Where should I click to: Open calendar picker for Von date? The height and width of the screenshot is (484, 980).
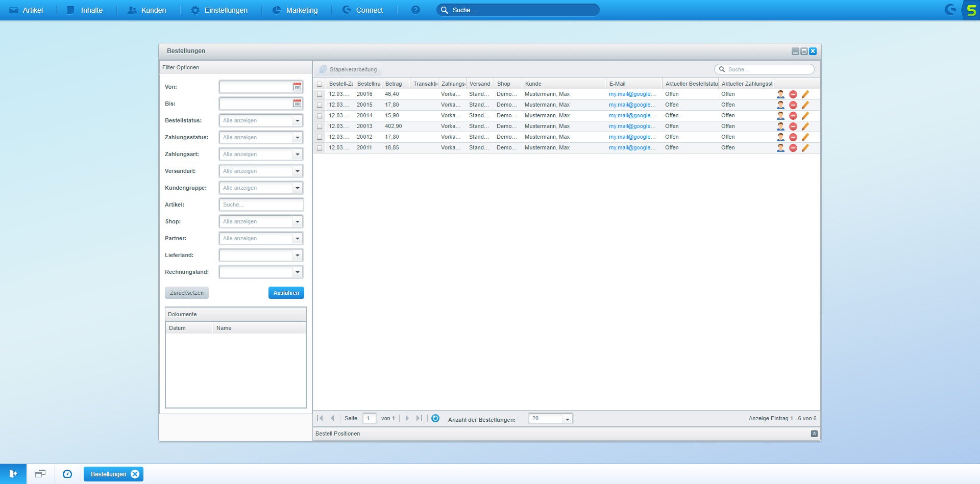[x=297, y=87]
